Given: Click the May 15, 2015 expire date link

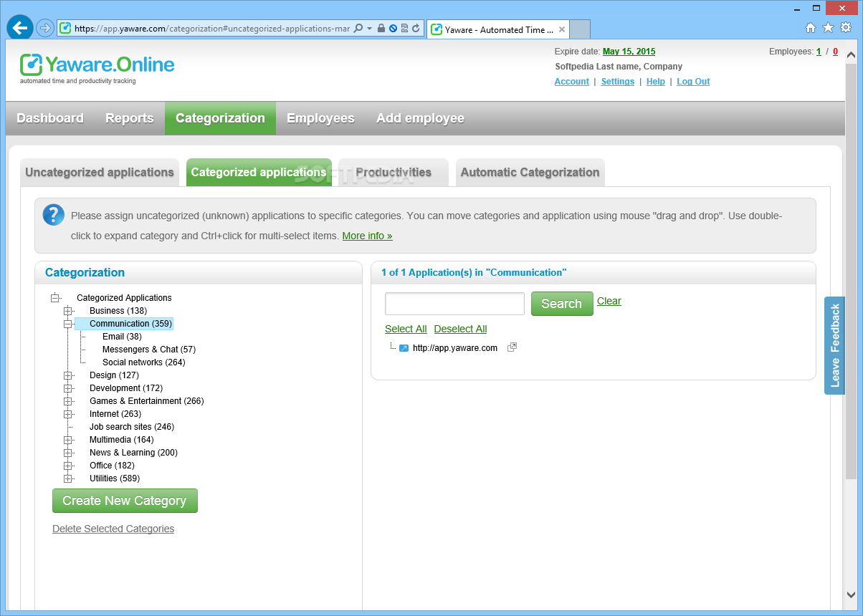Looking at the screenshot, I should click(629, 52).
